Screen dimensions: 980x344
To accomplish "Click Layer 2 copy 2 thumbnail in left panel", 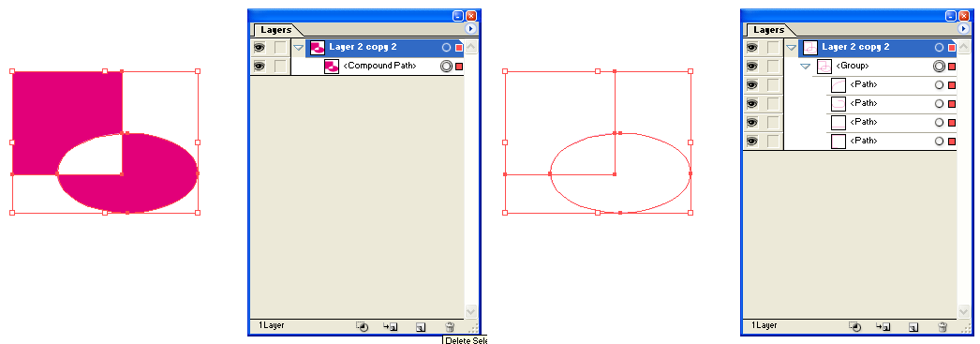I will (x=318, y=48).
